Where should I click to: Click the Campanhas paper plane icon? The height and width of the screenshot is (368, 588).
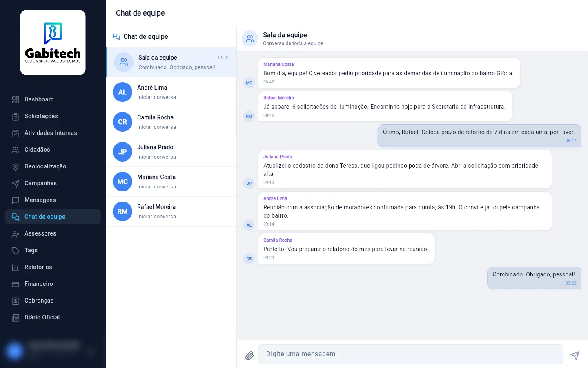pos(16,184)
